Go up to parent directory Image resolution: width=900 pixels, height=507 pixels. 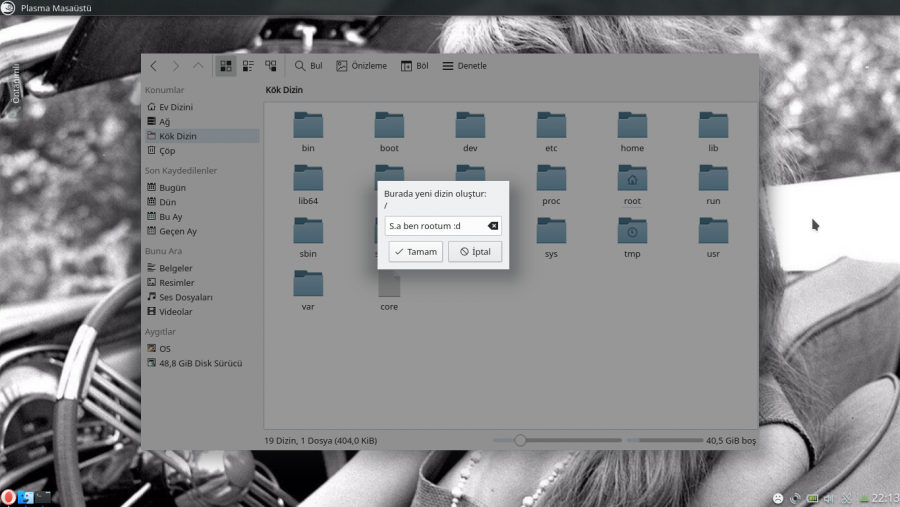click(x=198, y=66)
